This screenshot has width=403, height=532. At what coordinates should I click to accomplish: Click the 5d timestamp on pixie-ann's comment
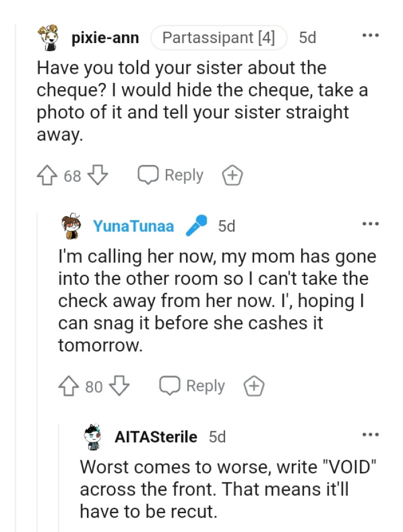[307, 36]
